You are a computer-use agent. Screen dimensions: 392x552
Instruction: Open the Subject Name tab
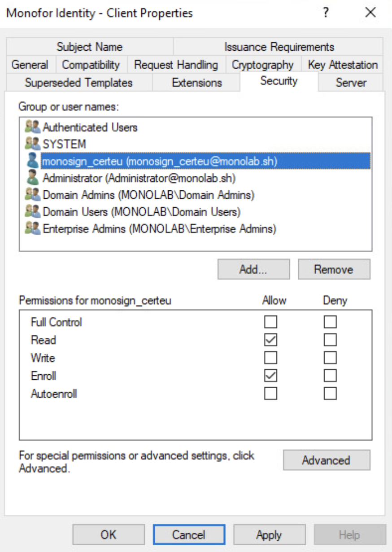[90, 47]
